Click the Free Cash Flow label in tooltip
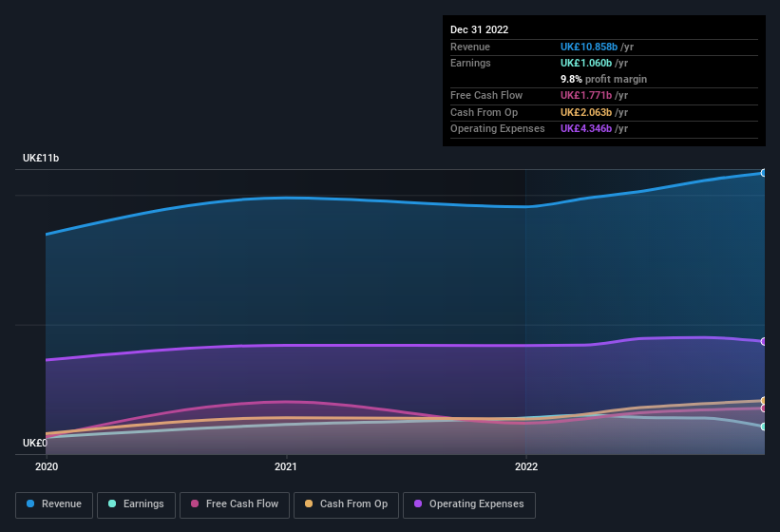This screenshot has width=780, height=532. (486, 95)
